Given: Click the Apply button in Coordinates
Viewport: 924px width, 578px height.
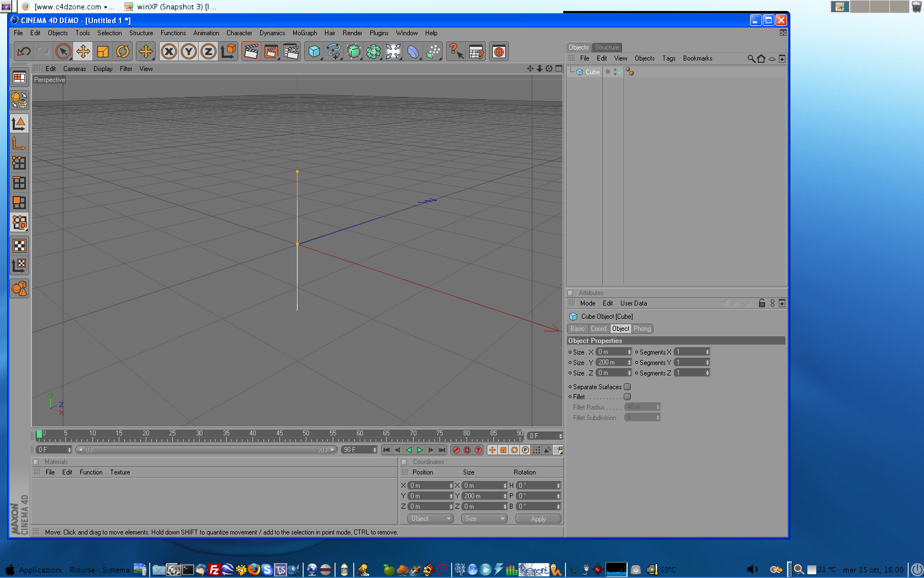Looking at the screenshot, I should pos(538,519).
